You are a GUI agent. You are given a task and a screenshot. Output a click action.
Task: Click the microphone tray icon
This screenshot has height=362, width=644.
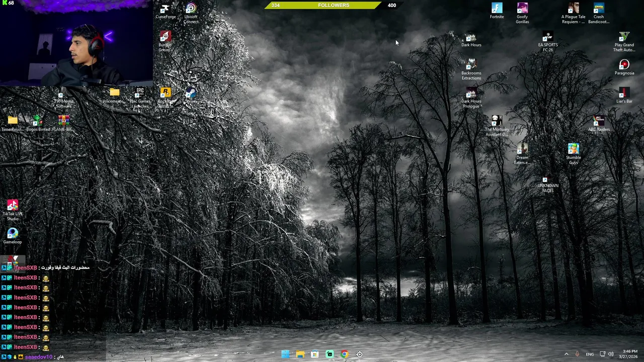(577, 354)
